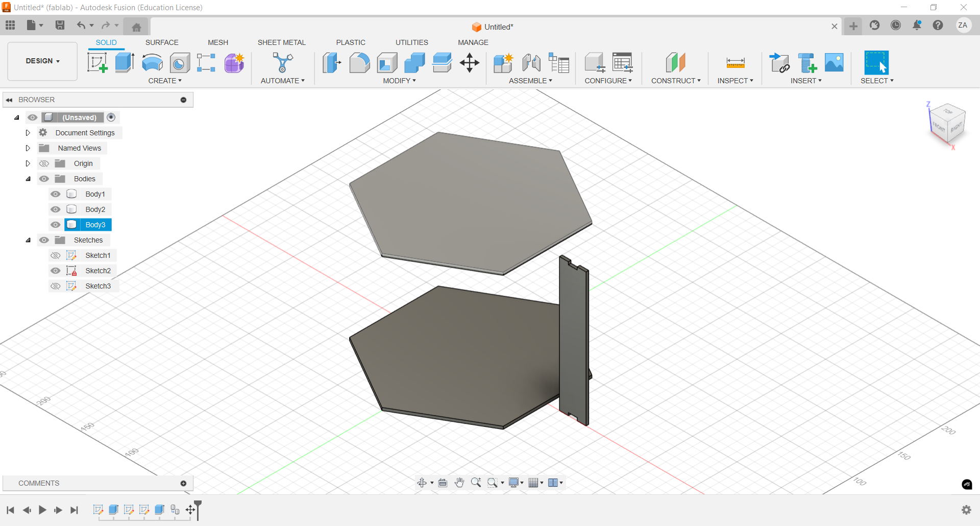980x526 pixels.
Task: Select the Hole tool
Action: pos(180,63)
